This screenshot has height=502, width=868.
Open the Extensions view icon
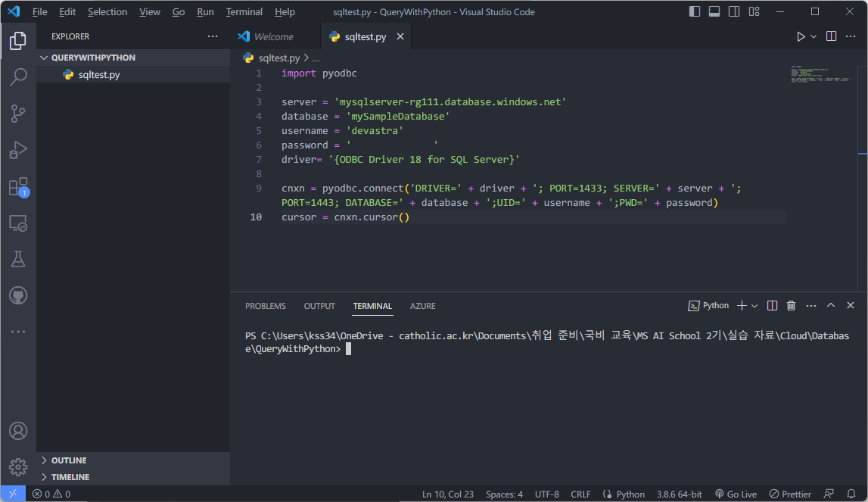pyautogui.click(x=18, y=187)
